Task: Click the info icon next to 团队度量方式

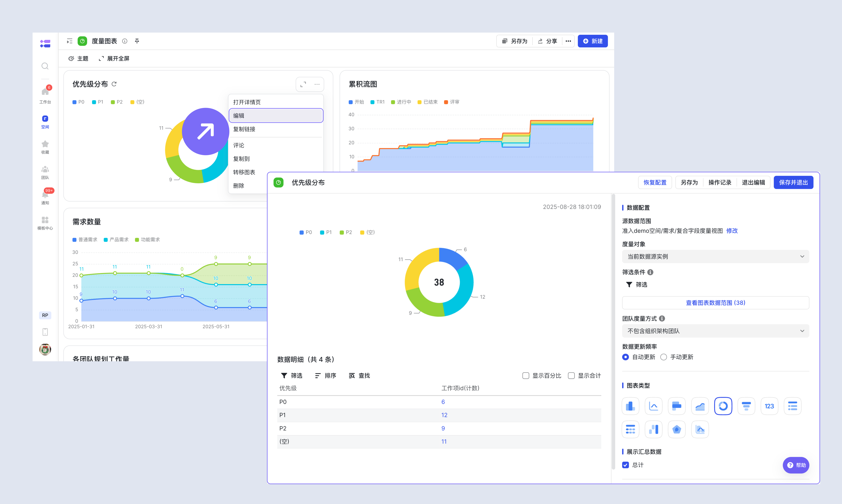Action: 662,319
